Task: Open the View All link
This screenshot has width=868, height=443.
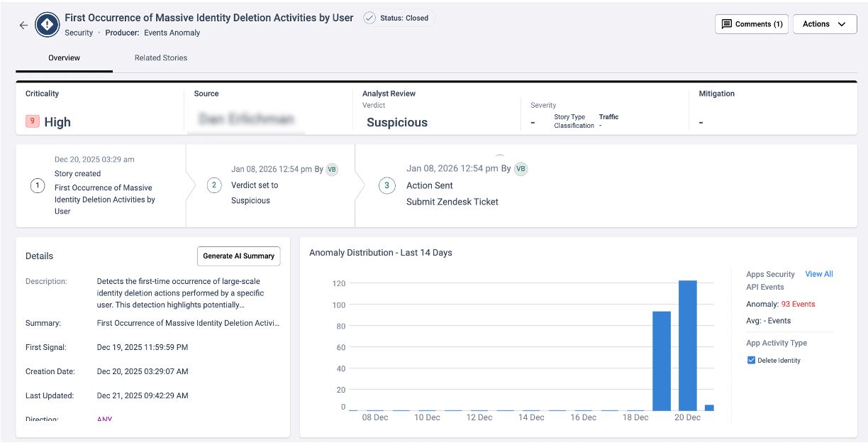Action: point(818,274)
